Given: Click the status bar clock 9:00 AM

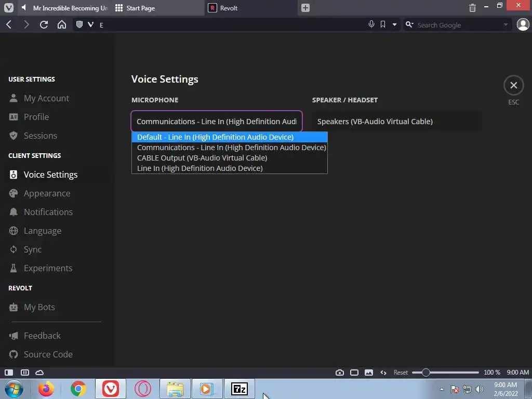Looking at the screenshot, I should coord(518,373).
